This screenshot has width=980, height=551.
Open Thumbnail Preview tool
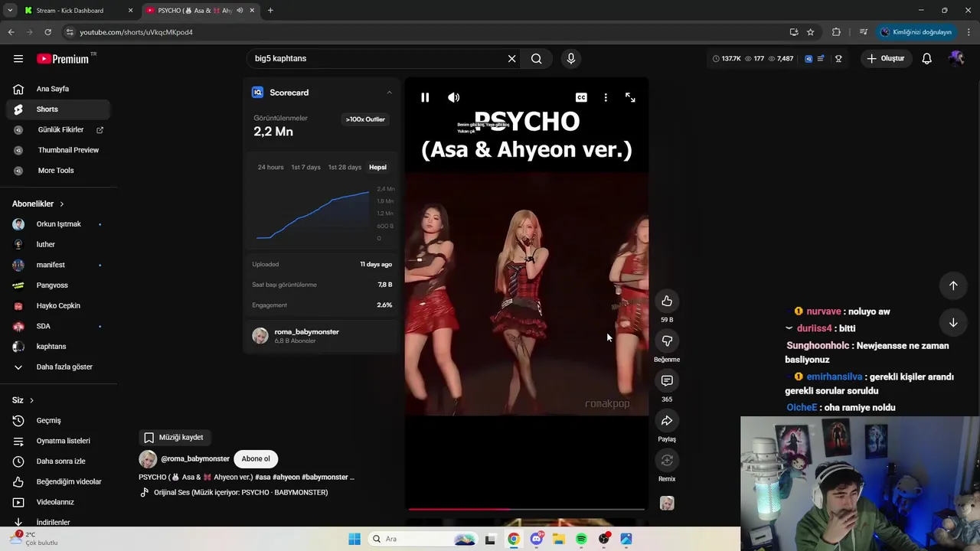coord(58,150)
